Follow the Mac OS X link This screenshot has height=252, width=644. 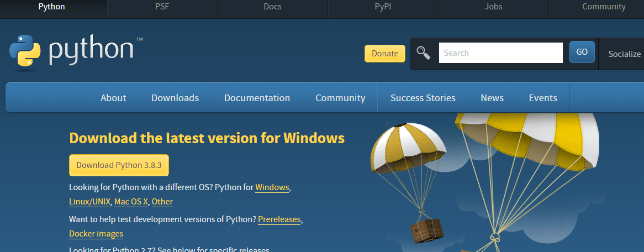coord(131,202)
